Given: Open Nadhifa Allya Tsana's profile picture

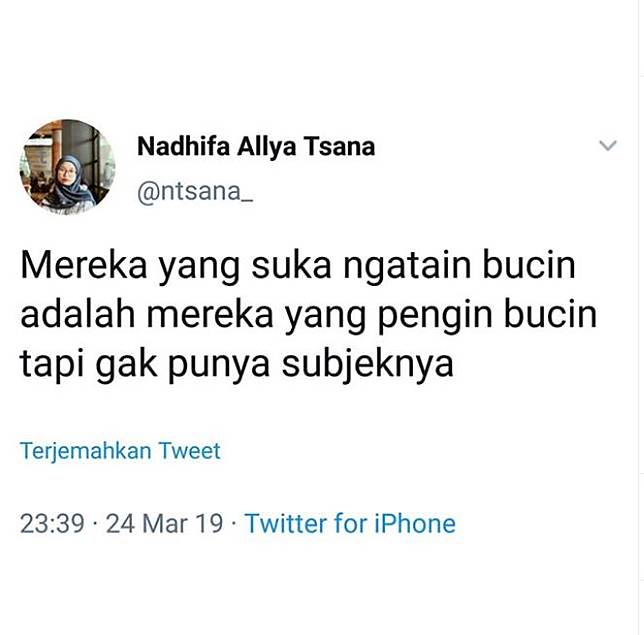Looking at the screenshot, I should [67, 167].
